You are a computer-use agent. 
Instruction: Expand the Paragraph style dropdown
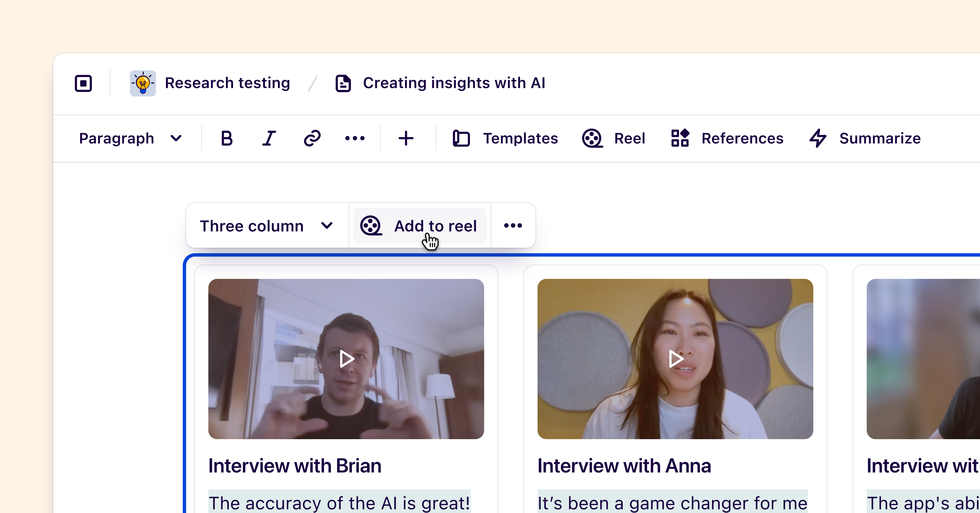coord(130,138)
